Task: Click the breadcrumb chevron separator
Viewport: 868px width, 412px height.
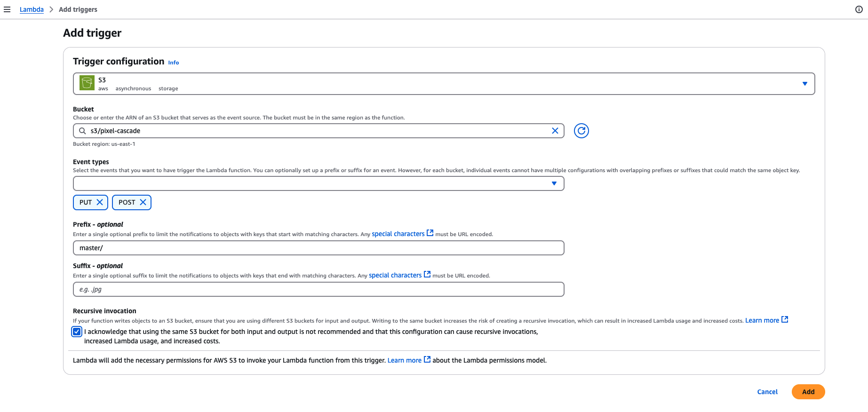Action: 51,9
